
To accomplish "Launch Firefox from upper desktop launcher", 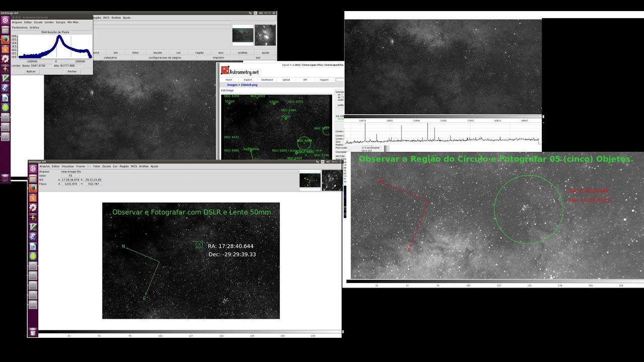I will pos(5,39).
